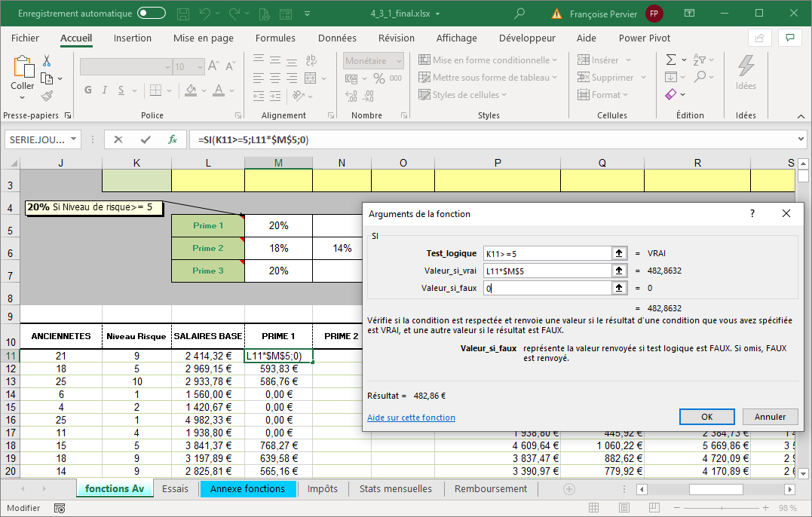Expand the formula bar chevron

point(800,139)
